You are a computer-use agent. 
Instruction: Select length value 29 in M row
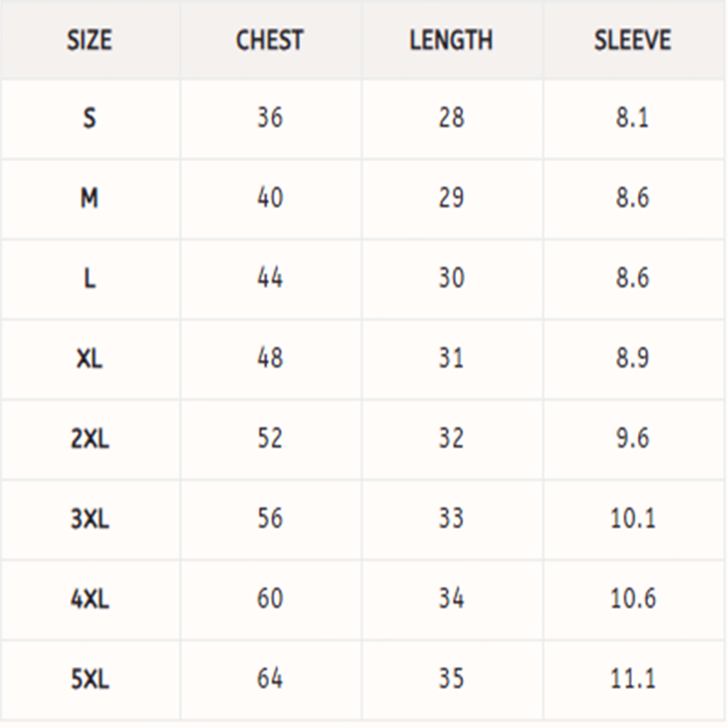click(450, 198)
